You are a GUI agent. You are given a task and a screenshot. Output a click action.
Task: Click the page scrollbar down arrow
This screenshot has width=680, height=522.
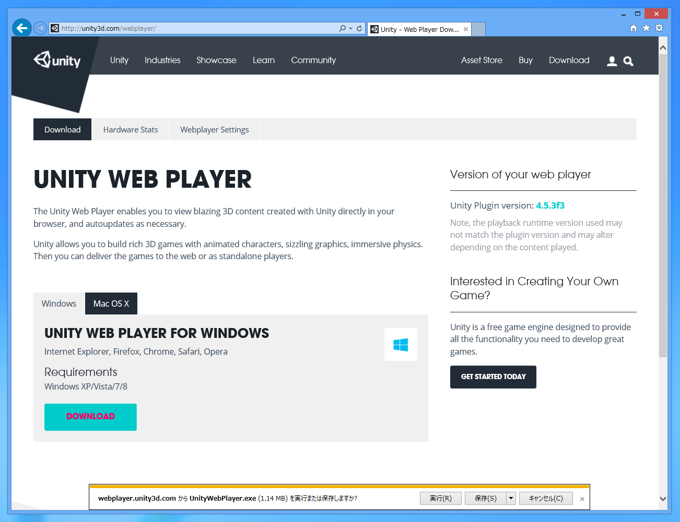(663, 499)
